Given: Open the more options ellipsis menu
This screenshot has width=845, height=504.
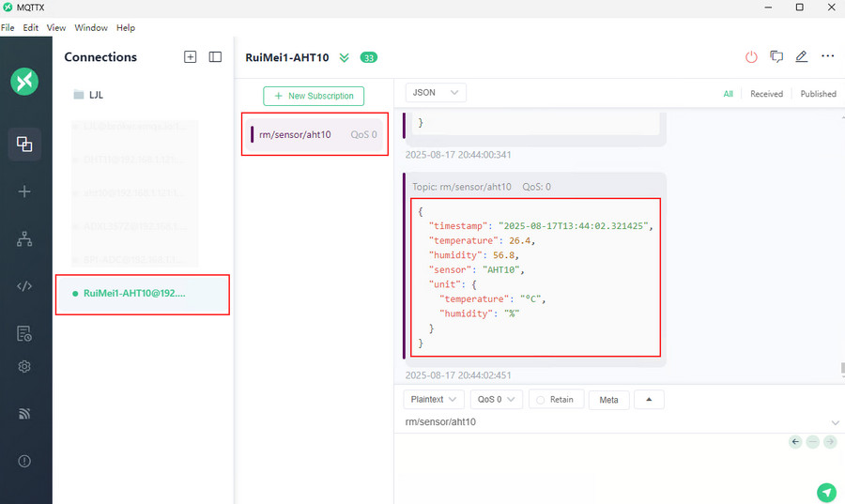Looking at the screenshot, I should pyautogui.click(x=828, y=56).
